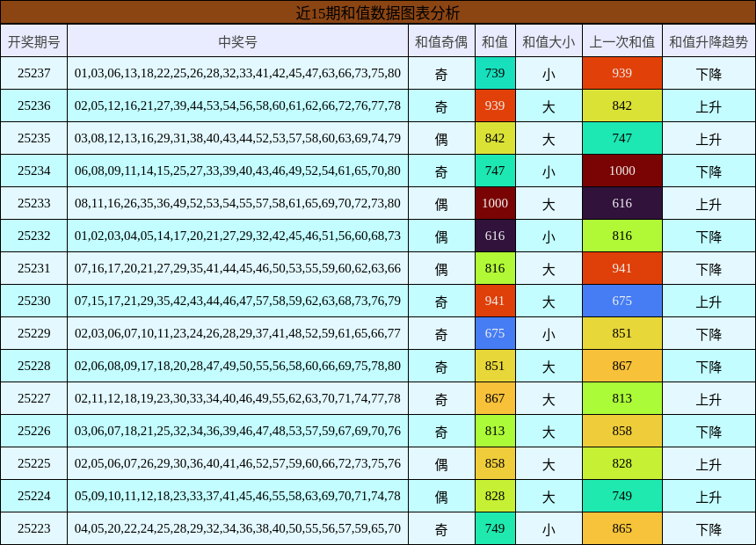Click the 下降 trend in row 25237
This screenshot has width=756, height=545.
pos(709,74)
